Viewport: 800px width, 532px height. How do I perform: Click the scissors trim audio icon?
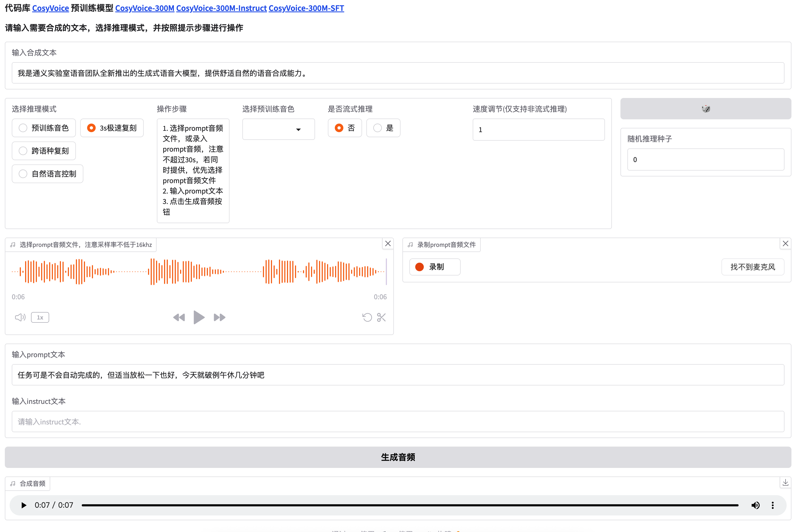381,317
